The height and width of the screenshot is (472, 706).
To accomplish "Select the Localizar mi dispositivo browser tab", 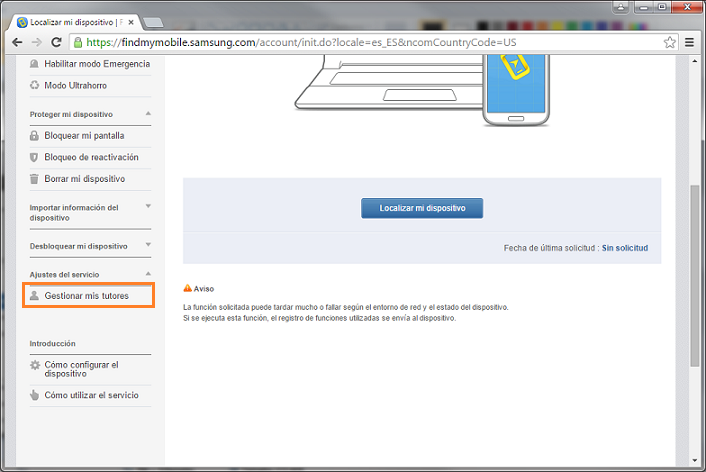I will (76, 22).
